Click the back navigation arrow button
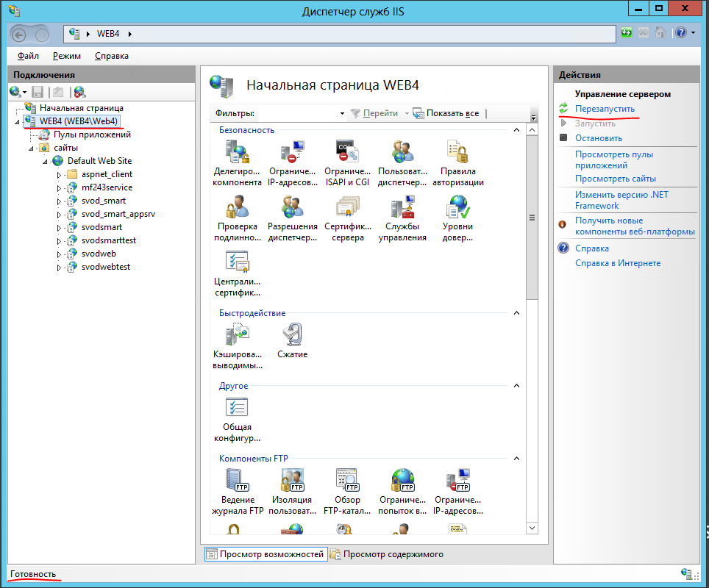 [18, 35]
